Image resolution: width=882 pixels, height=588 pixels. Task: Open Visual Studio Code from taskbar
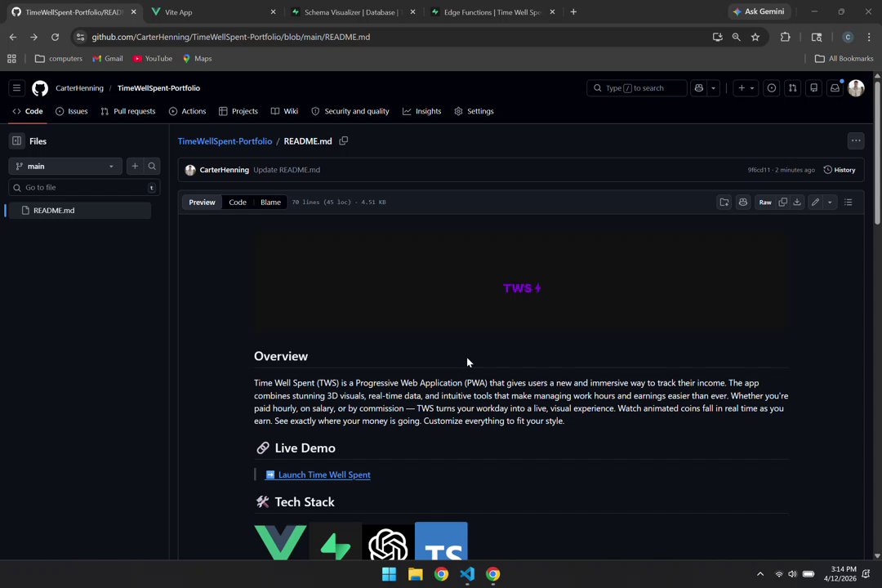coord(467,574)
